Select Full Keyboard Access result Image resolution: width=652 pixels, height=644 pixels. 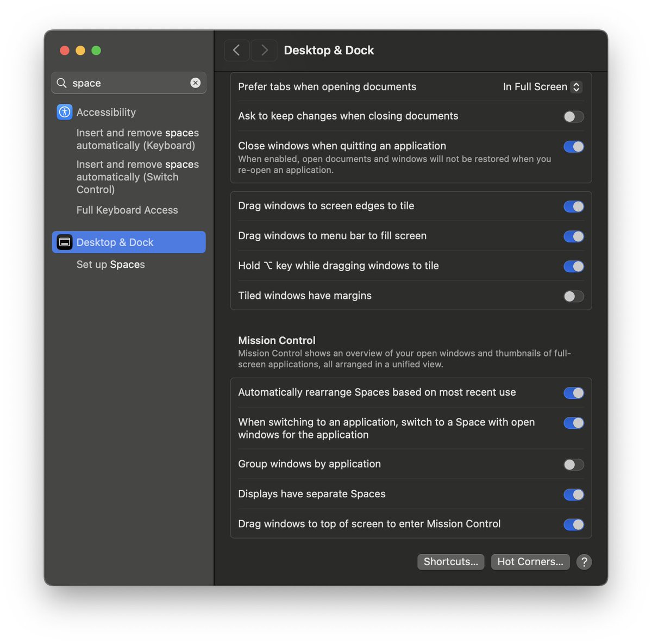[x=127, y=210]
